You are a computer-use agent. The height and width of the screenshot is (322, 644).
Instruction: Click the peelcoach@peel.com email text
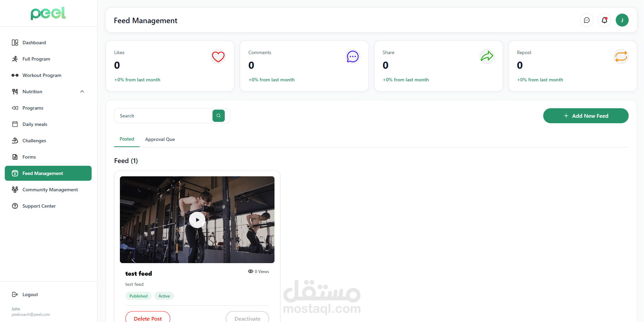pos(31,315)
